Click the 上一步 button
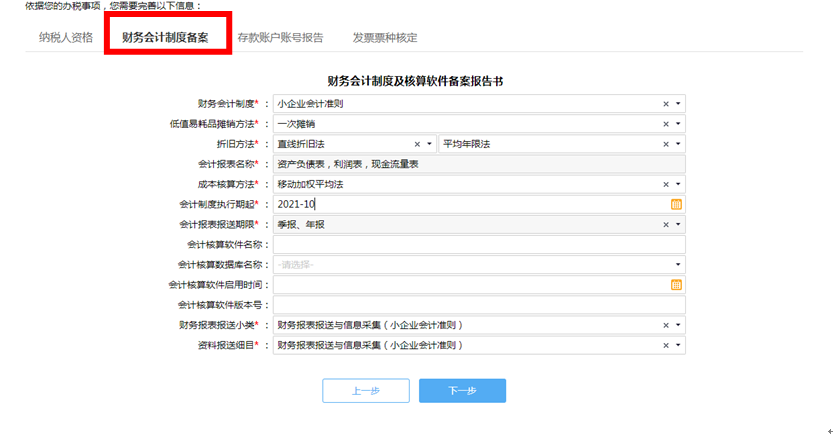 click(x=366, y=391)
